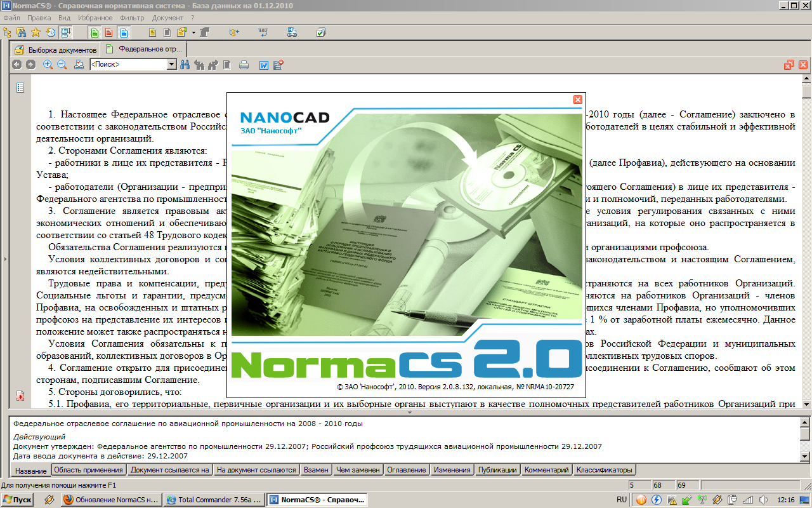Image resolution: width=812 pixels, height=508 pixels.
Task: Click the red icon at the sidebar bottom
Action: tap(20, 396)
